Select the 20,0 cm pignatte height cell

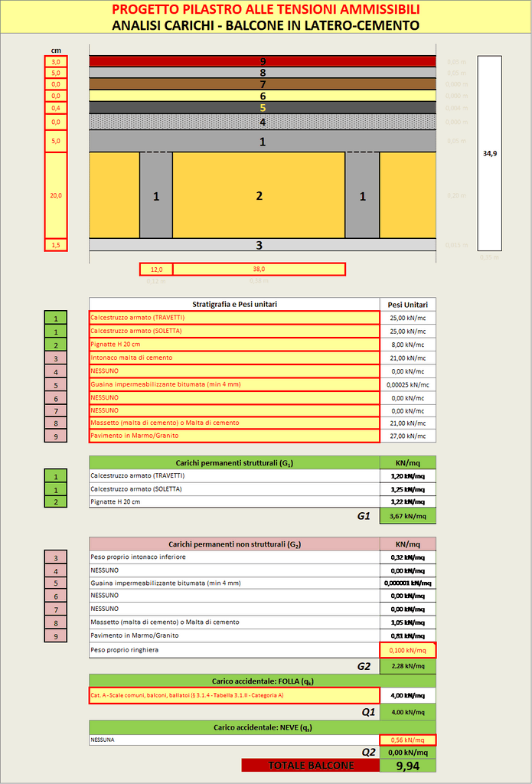click(x=56, y=195)
